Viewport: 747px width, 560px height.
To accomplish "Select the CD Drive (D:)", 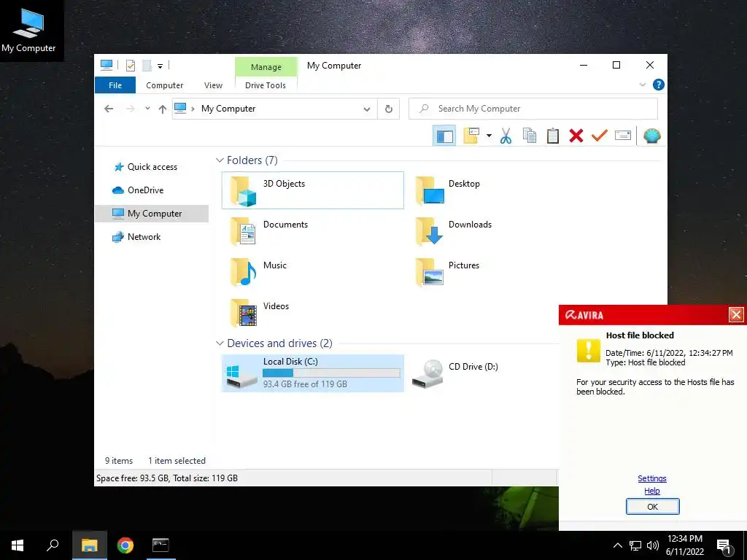I will (455, 373).
